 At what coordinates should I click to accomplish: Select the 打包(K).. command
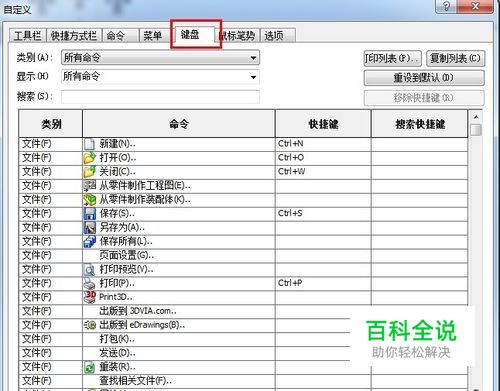[117, 339]
